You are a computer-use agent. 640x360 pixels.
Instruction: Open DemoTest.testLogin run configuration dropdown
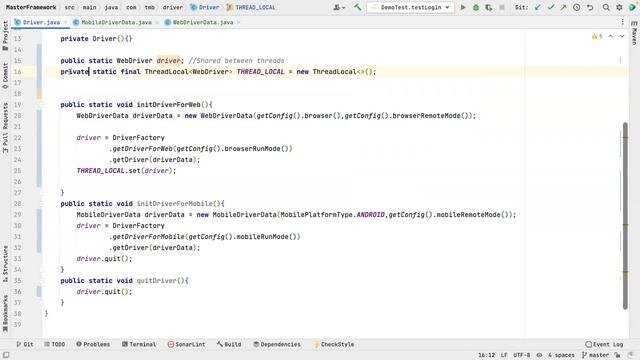(x=410, y=7)
